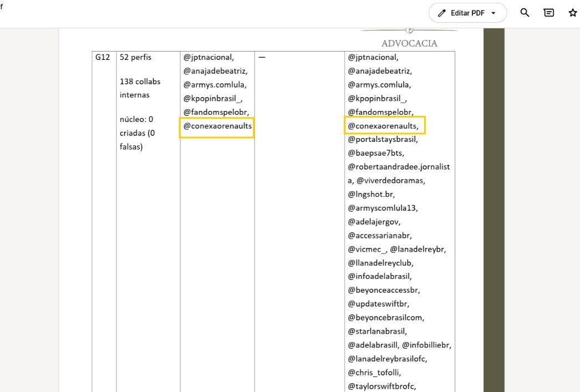Screen dimensions: 580x392
Task: Click @armys.comlula in the third column
Action: point(215,85)
